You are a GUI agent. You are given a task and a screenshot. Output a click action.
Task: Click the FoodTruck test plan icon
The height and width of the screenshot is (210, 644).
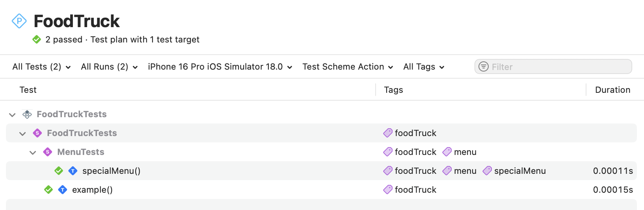[19, 21]
